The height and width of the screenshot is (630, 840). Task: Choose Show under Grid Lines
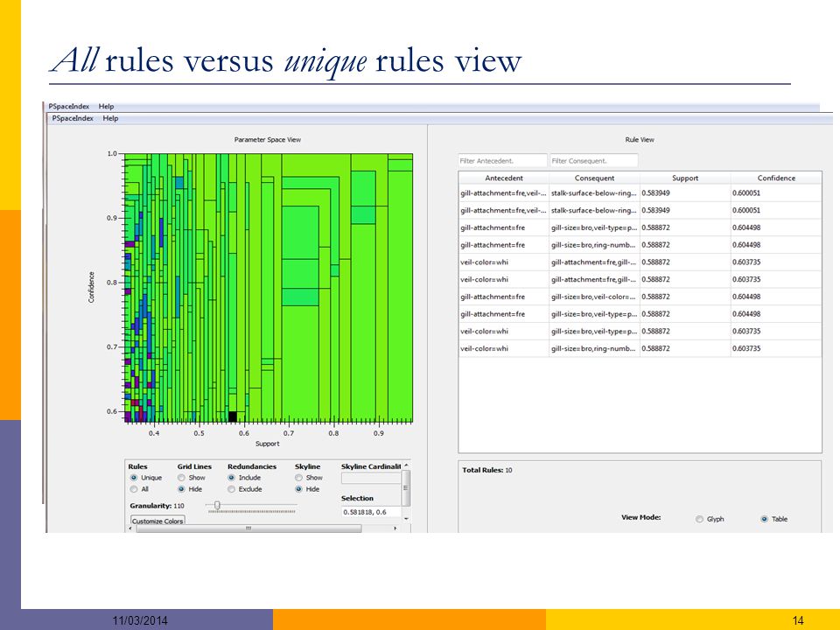[x=182, y=478]
